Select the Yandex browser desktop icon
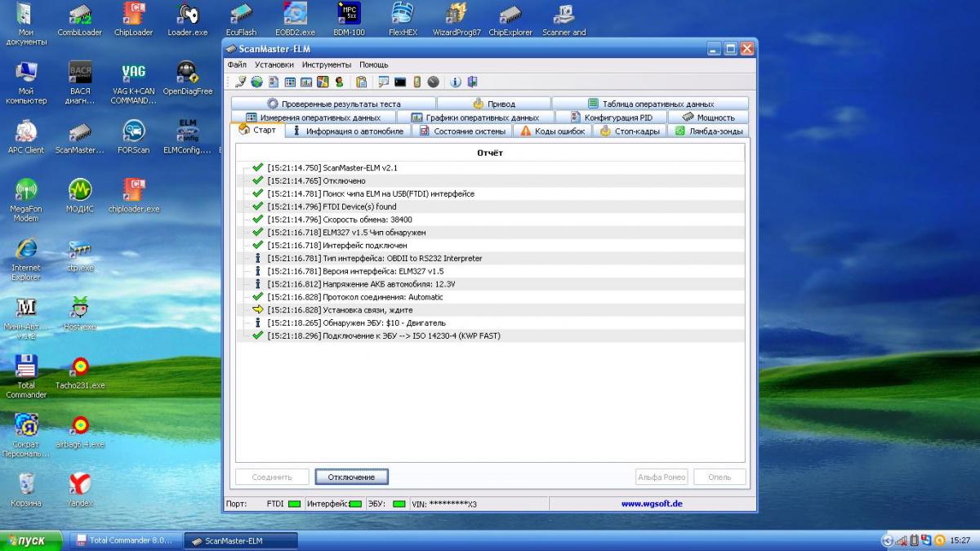This screenshot has width=980, height=551. coord(80,491)
